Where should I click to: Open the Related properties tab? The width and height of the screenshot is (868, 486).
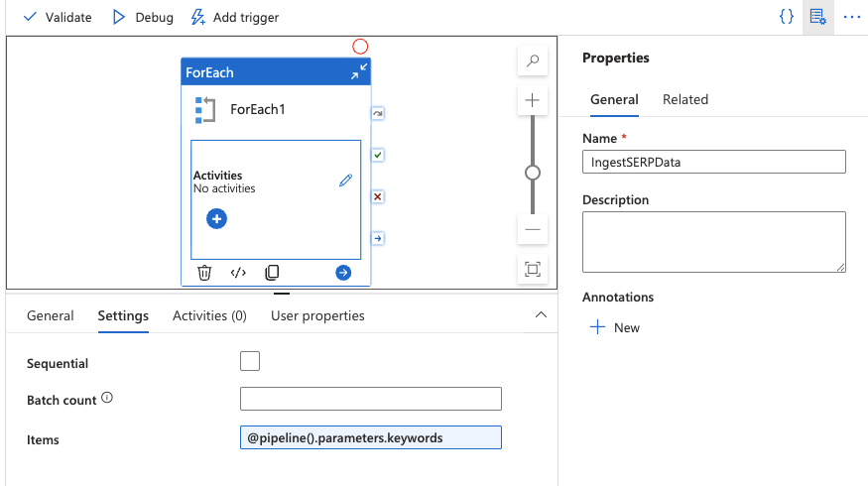685,99
